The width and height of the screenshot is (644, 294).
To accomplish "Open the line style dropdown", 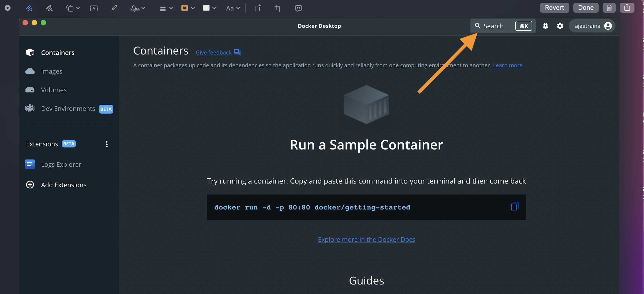I will [x=166, y=8].
